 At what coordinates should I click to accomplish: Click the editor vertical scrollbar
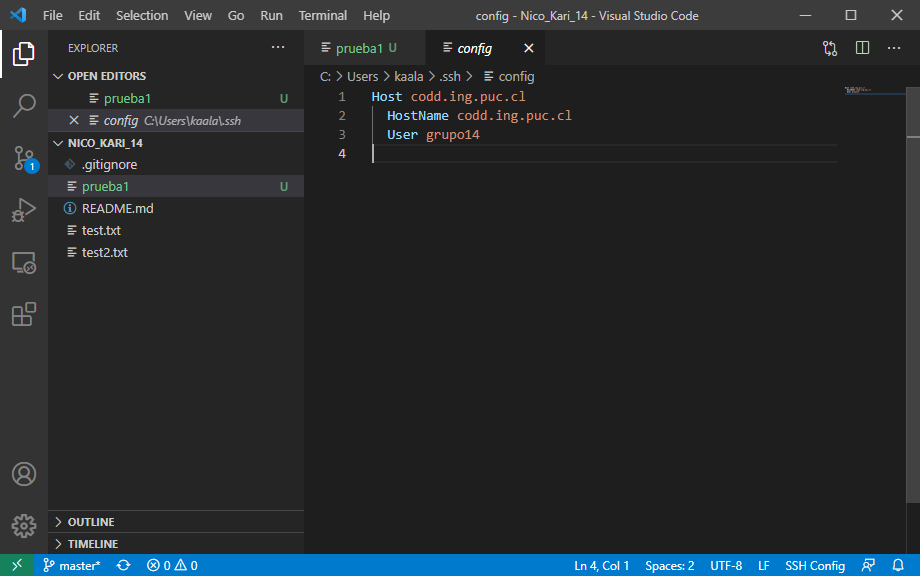913,293
